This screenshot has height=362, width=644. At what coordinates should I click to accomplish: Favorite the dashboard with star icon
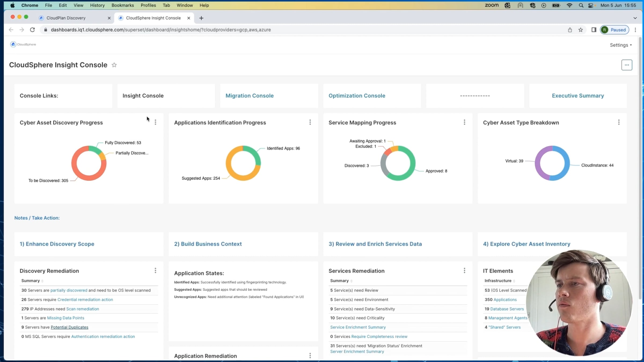coord(114,65)
